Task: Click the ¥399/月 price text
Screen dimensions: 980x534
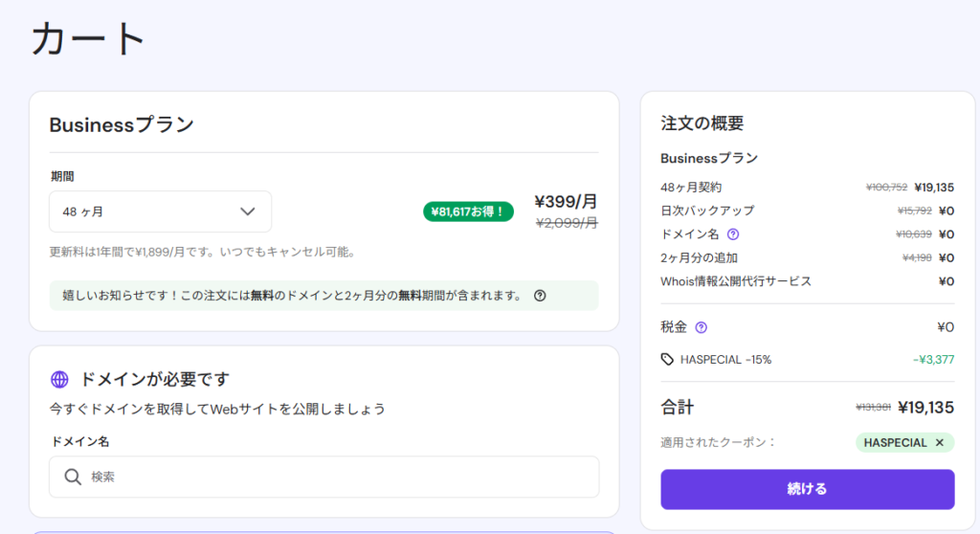Action: coord(566,202)
